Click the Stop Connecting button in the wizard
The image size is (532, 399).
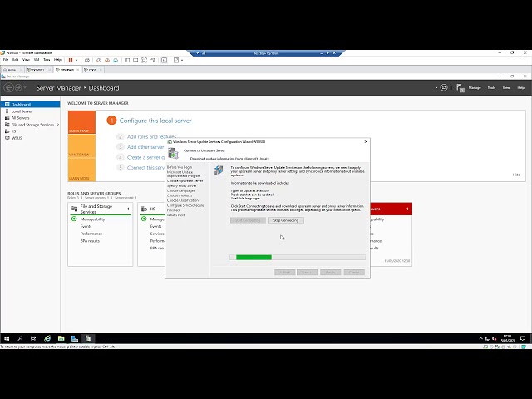click(286, 220)
